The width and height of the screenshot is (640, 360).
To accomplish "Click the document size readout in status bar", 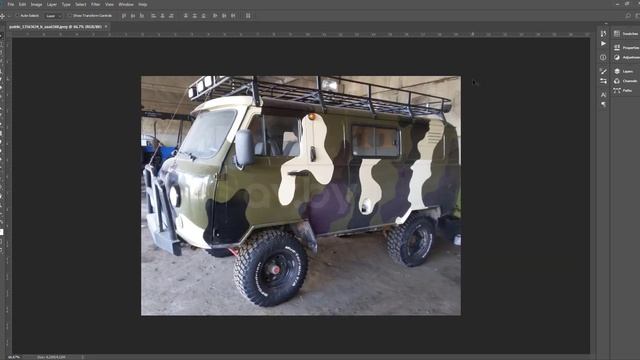I will point(51,357).
